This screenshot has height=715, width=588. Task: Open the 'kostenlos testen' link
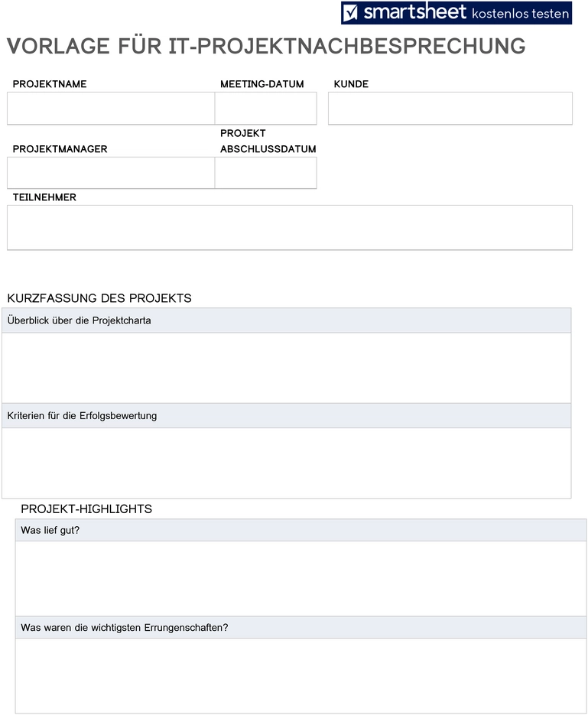point(521,14)
